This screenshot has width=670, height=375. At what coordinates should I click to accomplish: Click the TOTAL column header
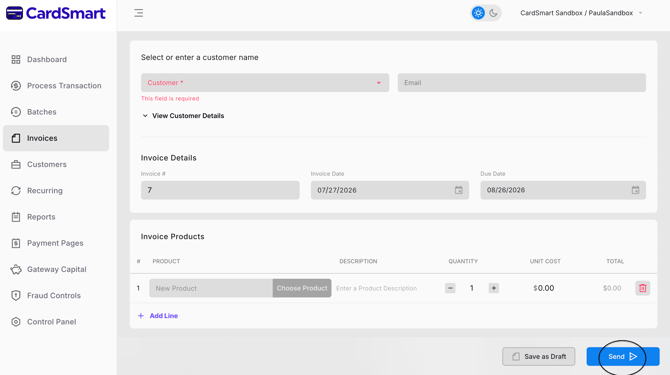(x=615, y=261)
